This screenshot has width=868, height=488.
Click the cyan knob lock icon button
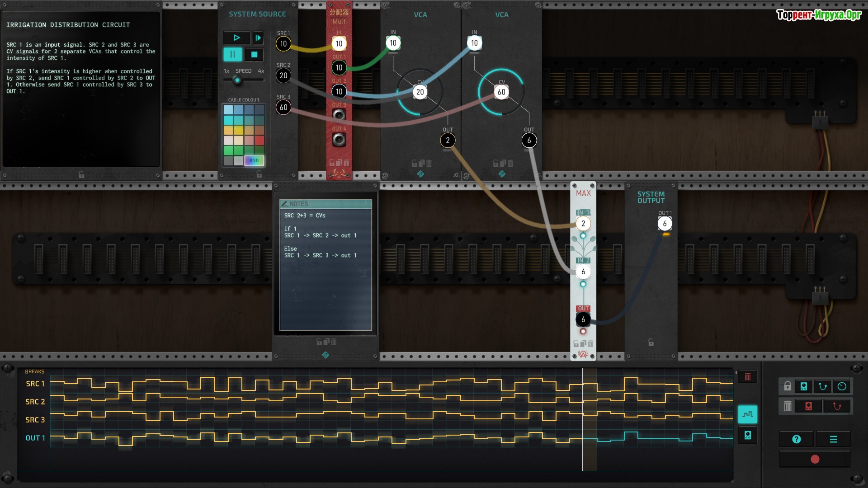842,386
